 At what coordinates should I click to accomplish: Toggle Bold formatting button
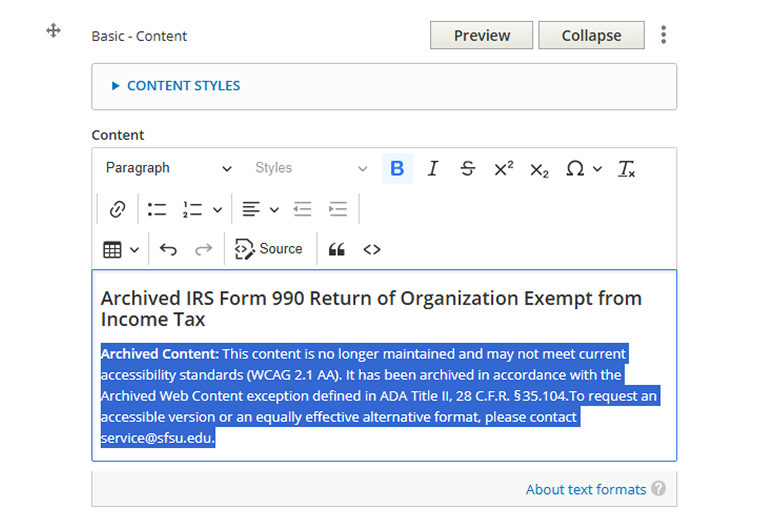(397, 168)
